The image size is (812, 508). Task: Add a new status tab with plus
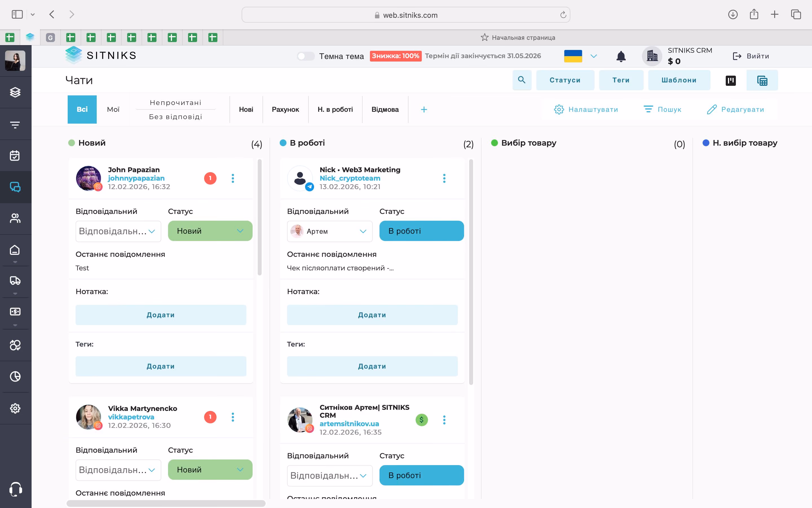tap(424, 110)
